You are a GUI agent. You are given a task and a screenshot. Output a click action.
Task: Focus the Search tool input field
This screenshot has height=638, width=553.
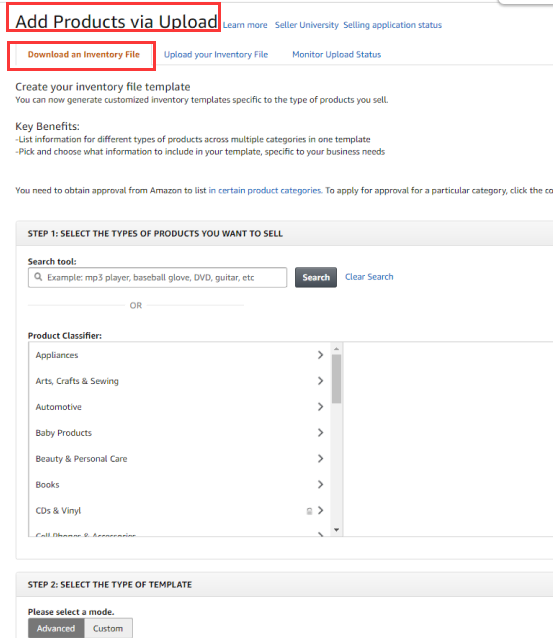coord(157,277)
